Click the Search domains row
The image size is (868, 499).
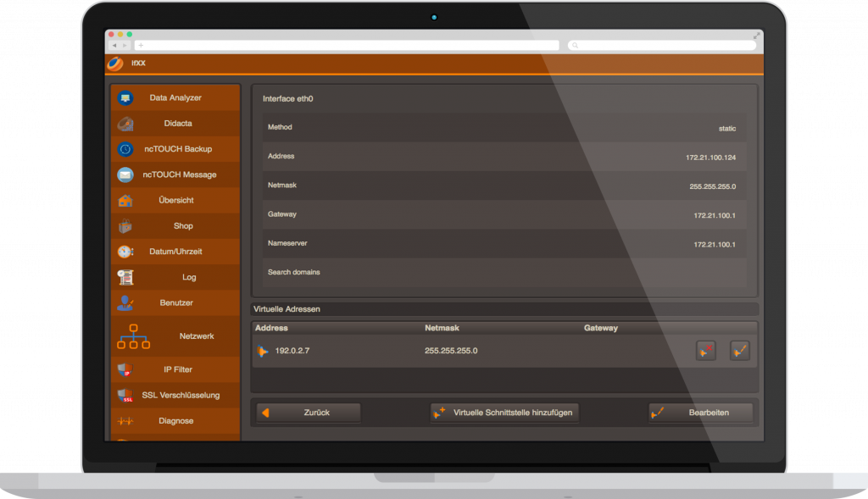click(504, 273)
